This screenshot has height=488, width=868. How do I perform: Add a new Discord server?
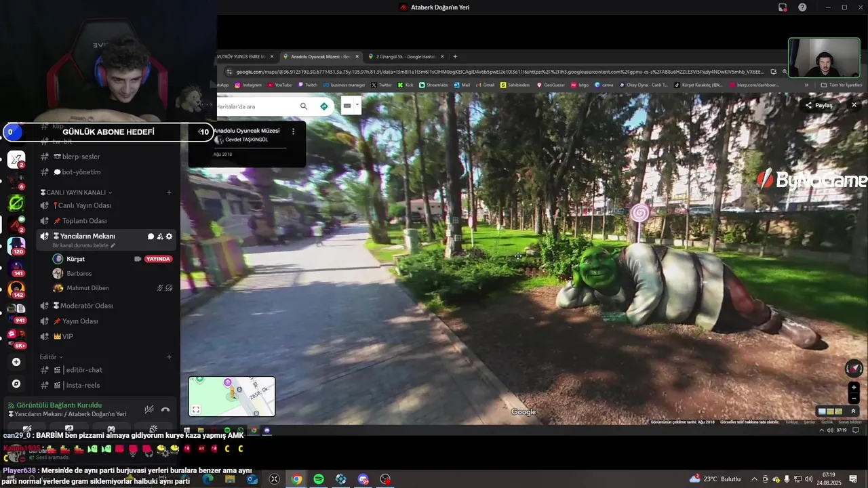pos(16,362)
